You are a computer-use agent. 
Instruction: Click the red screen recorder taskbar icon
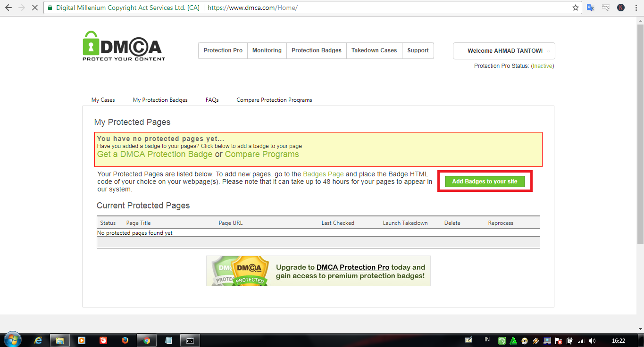(x=103, y=340)
